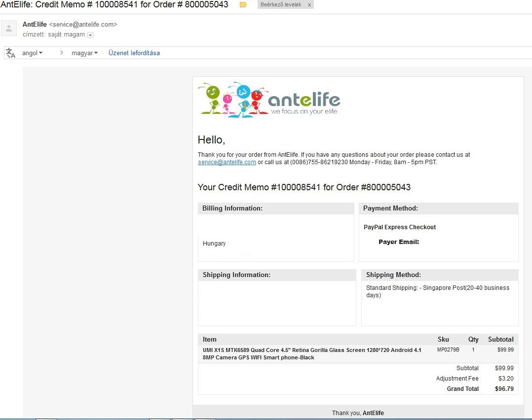Remove the Beérkező levelek label with x

click(309, 5)
